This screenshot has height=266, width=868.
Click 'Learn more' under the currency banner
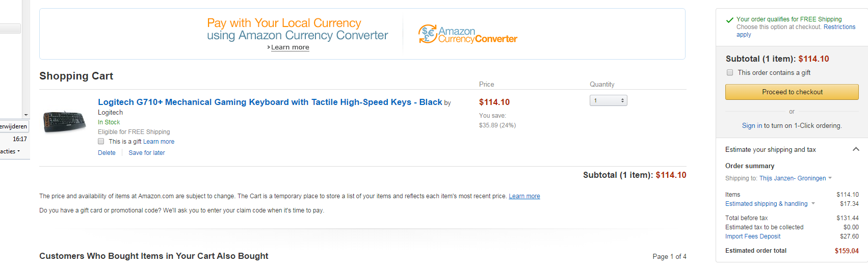tap(290, 47)
